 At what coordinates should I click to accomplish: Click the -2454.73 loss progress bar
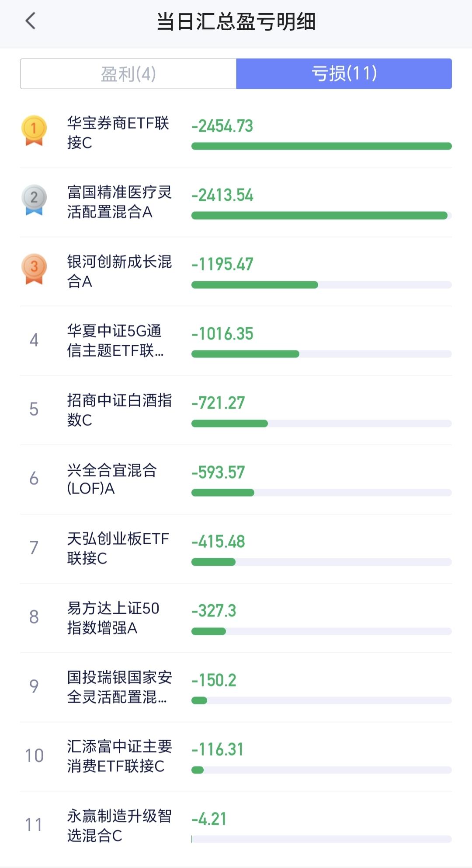click(321, 146)
